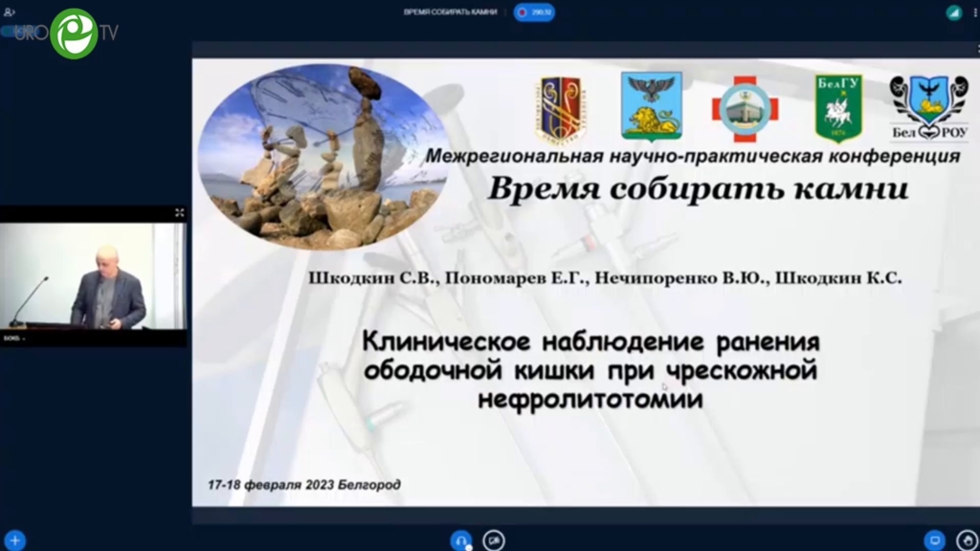Screen dimensions: 980x551
Task: Expand the speaker webcam to fullscreen
Action: coord(179,212)
